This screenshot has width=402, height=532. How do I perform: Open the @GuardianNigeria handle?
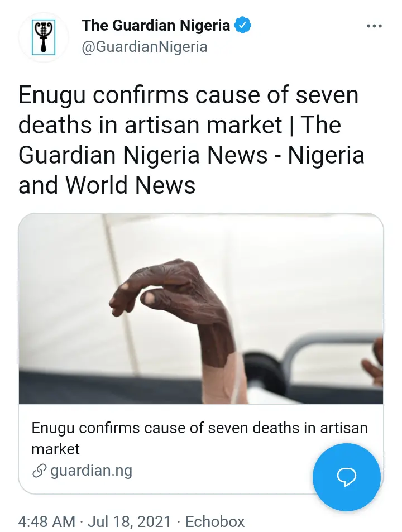click(x=145, y=47)
